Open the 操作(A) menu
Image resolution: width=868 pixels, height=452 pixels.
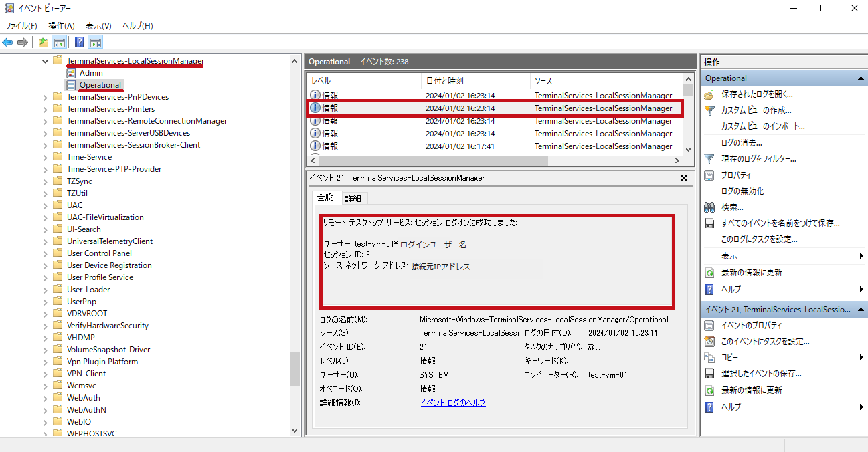click(62, 25)
